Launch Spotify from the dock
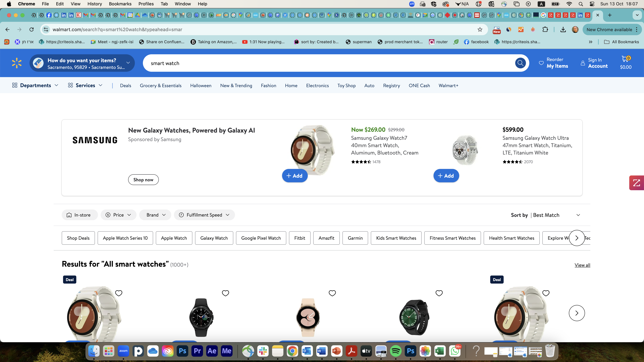Viewport: 644px width, 362px height. point(396,351)
